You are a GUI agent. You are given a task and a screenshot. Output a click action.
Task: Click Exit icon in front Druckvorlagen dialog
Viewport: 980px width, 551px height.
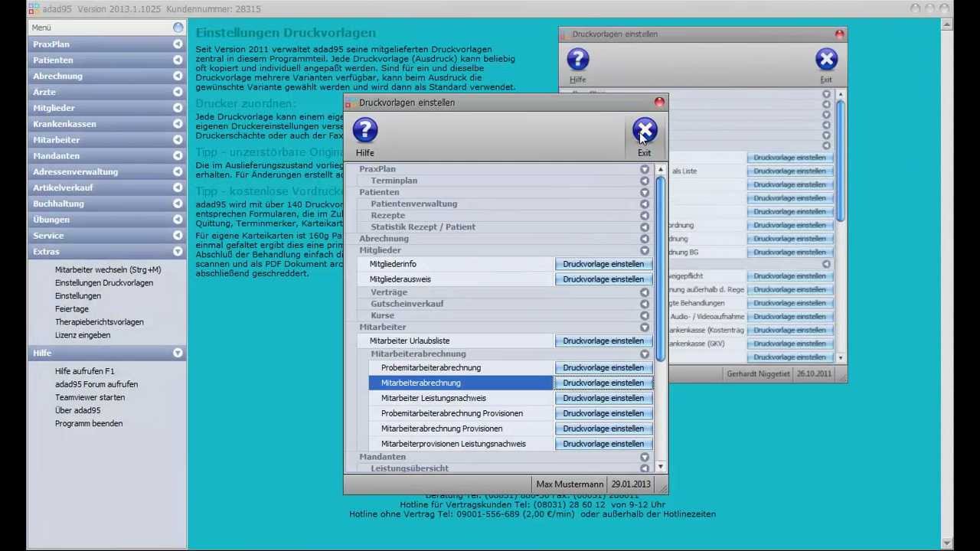(645, 131)
